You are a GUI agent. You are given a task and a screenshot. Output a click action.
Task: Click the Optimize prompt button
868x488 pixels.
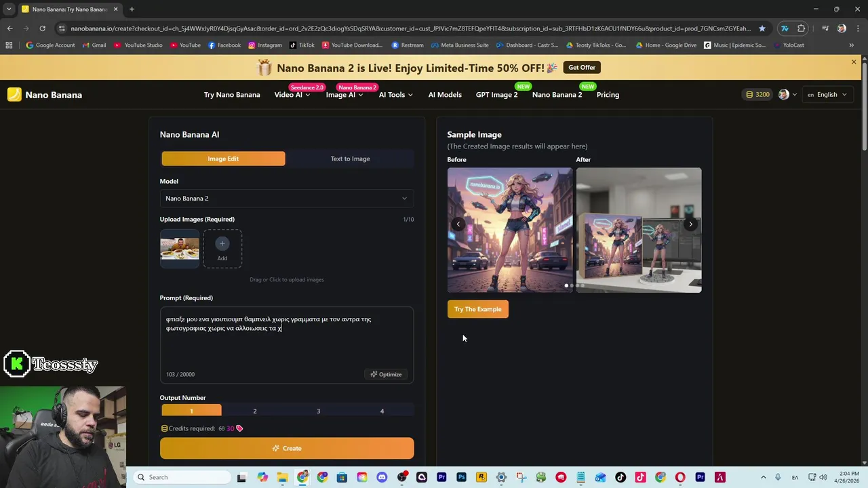[x=386, y=374]
